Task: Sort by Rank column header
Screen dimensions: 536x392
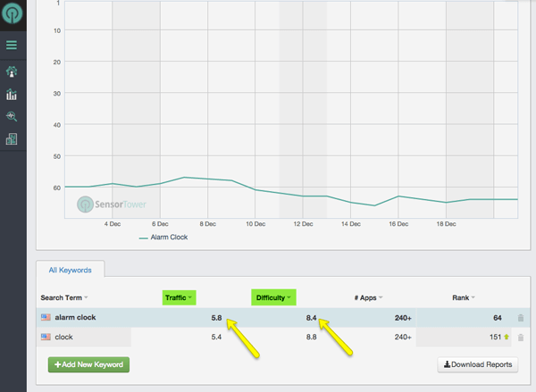Action: click(464, 297)
